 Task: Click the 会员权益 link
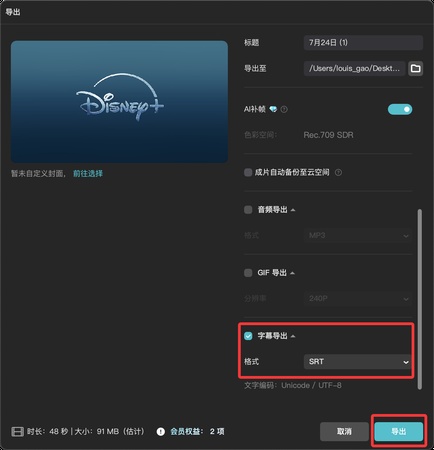coord(187,432)
